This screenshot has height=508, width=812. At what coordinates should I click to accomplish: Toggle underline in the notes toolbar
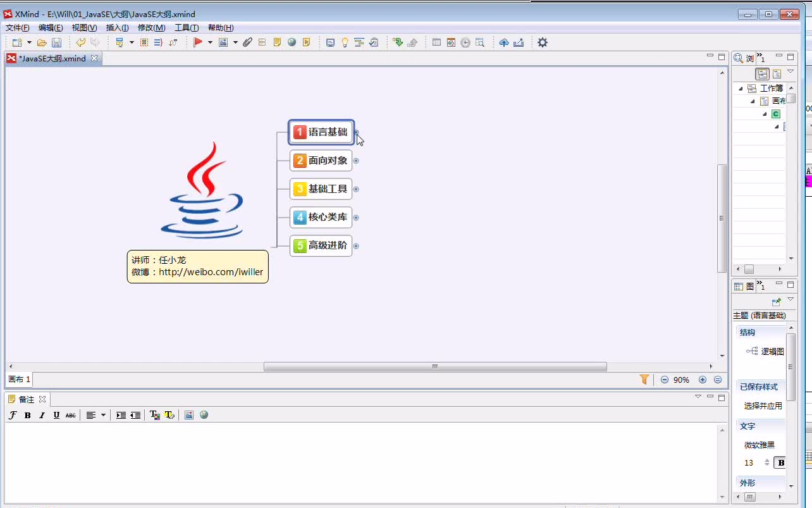click(x=56, y=415)
